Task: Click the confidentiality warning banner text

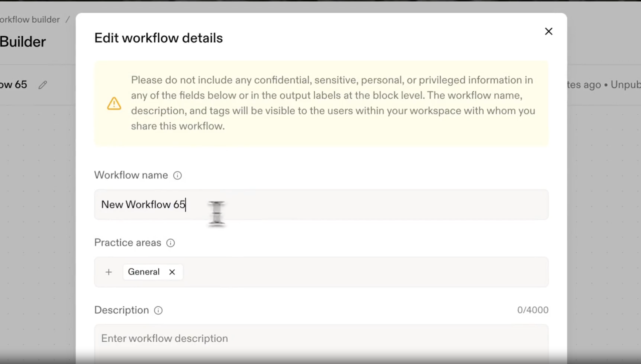Action: click(332, 103)
